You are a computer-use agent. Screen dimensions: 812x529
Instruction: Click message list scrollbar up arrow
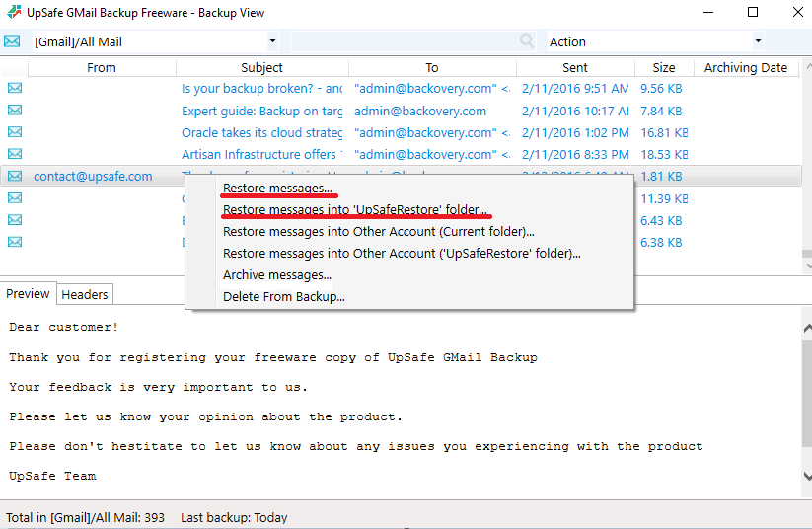(x=808, y=66)
